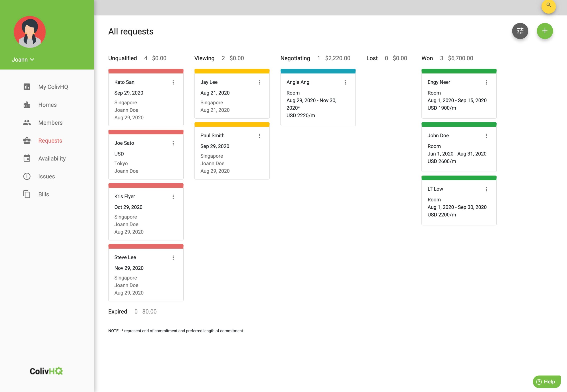
Task: Expand the Joann user dropdown chevron
Action: pyautogui.click(x=32, y=60)
